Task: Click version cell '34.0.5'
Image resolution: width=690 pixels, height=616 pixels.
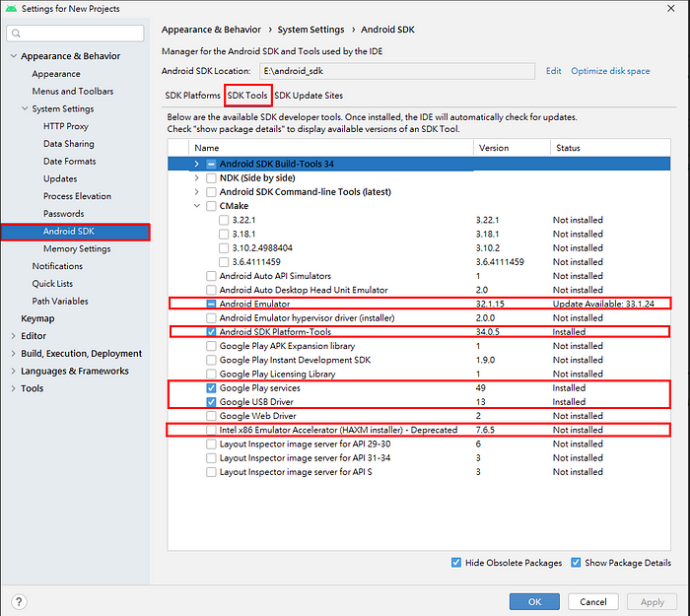Action: tap(488, 332)
